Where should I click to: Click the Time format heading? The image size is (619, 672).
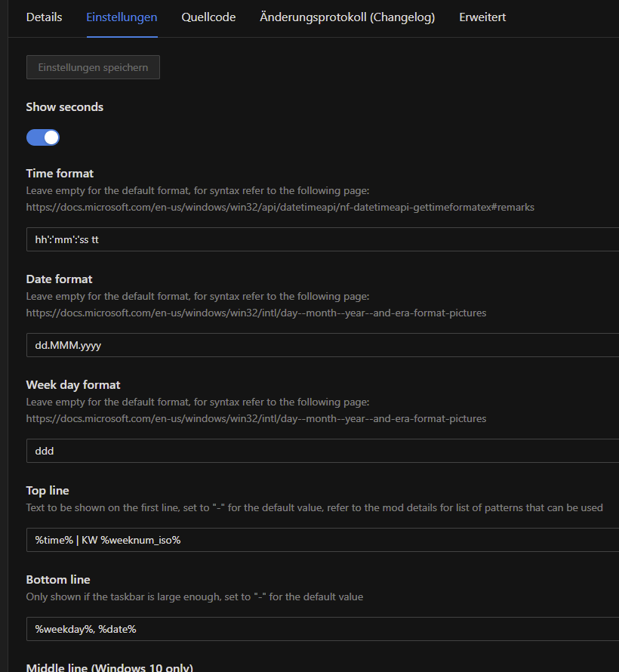(x=60, y=173)
